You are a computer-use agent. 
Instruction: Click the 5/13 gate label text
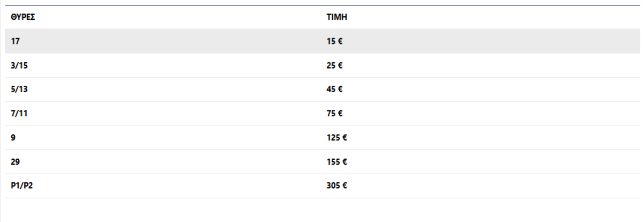click(x=19, y=90)
